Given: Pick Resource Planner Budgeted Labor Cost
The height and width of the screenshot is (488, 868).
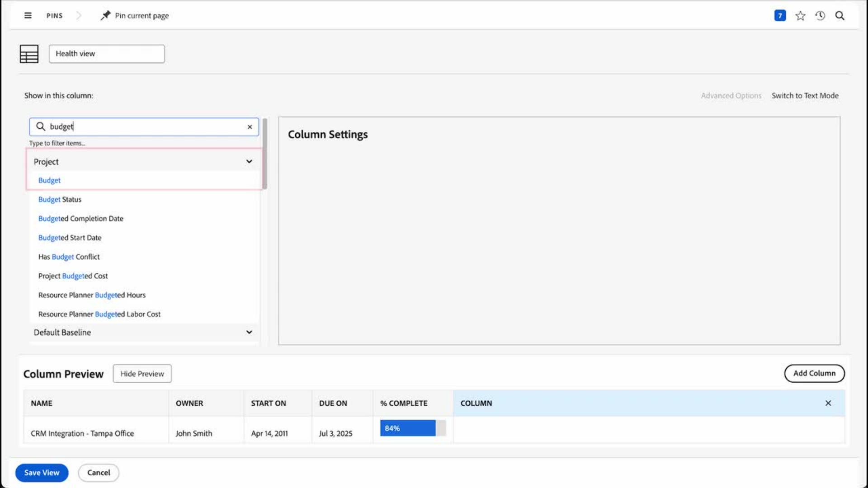Looking at the screenshot, I should click(99, 314).
